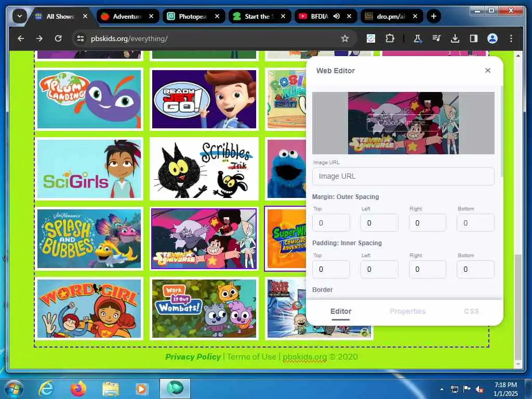Click the Padding Top field

coord(331,269)
